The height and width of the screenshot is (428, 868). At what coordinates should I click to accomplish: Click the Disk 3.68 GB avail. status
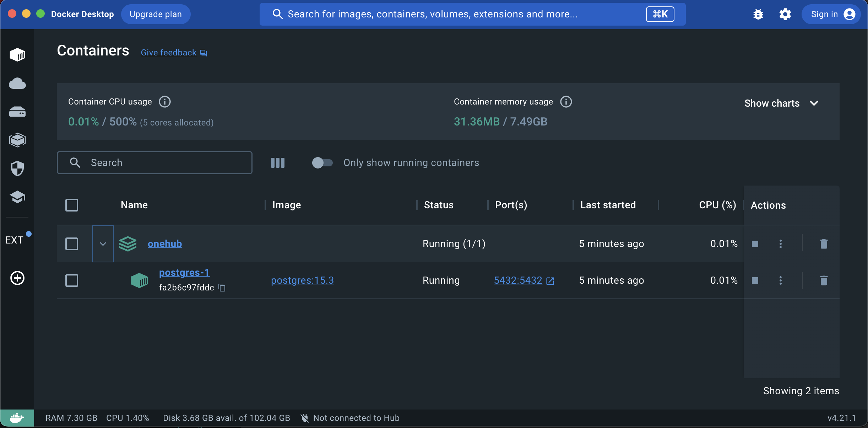point(227,418)
